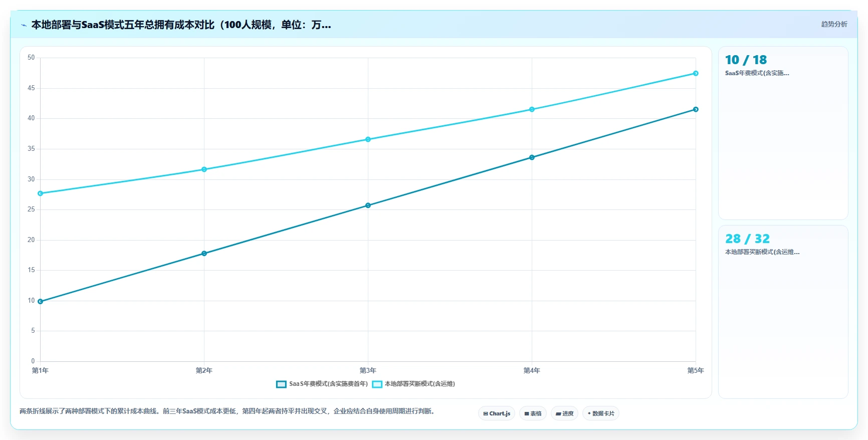Click the 趋势分析 label in the header

tap(834, 24)
